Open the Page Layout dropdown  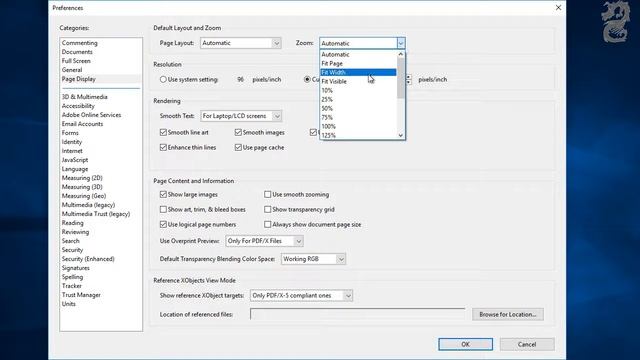(x=240, y=43)
